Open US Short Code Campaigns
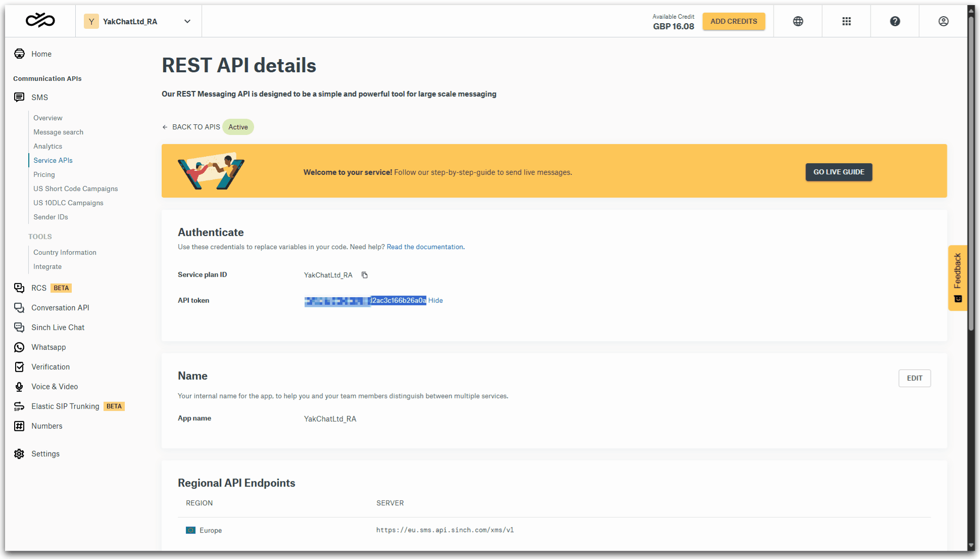The width and height of the screenshot is (980, 559). coord(76,189)
